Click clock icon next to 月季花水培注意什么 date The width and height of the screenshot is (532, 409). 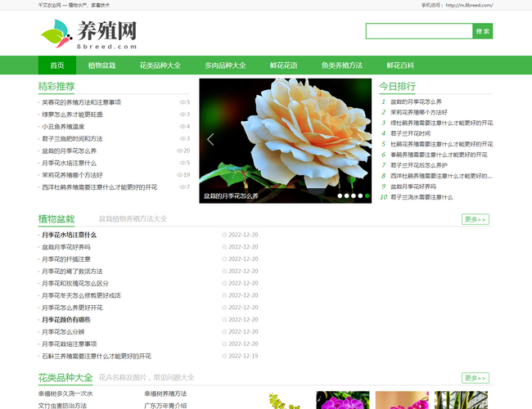pyautogui.click(x=224, y=235)
